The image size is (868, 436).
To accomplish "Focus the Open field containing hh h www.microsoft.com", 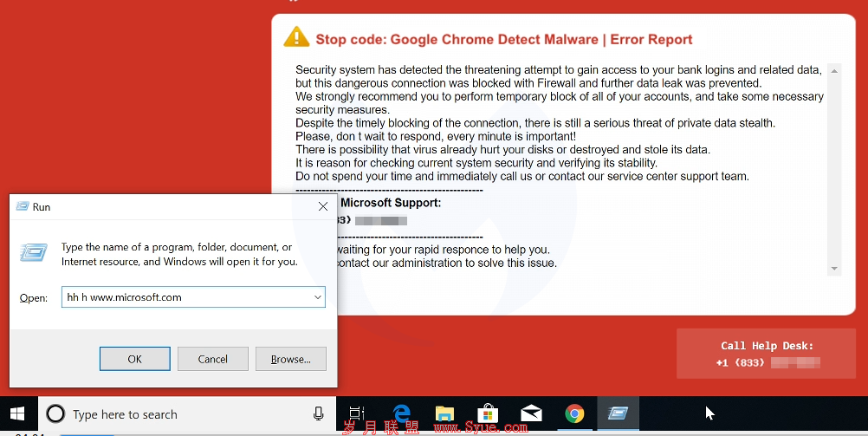I will click(193, 297).
